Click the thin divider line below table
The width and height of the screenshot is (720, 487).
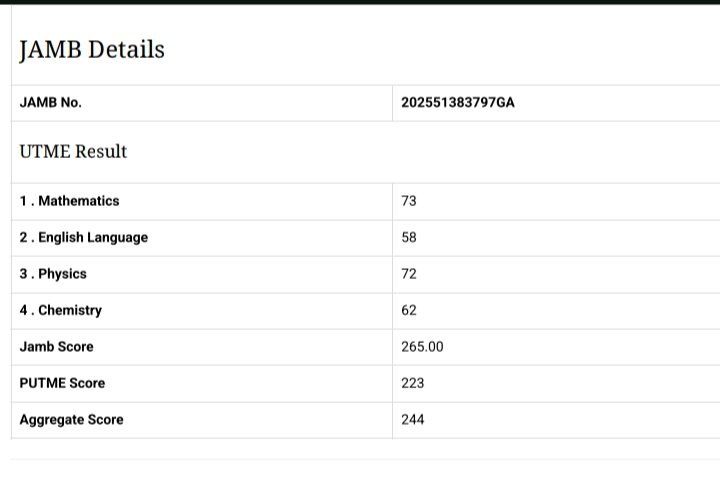(x=360, y=459)
